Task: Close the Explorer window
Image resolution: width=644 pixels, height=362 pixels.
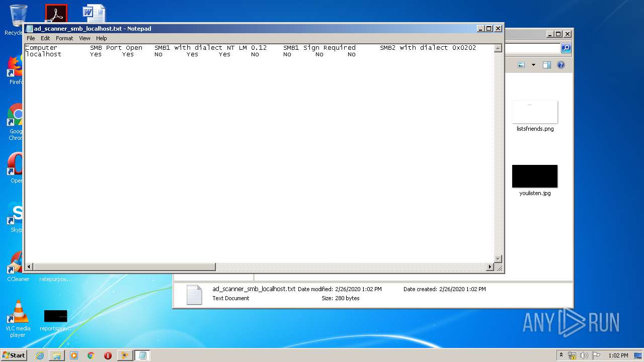Action: [x=567, y=34]
